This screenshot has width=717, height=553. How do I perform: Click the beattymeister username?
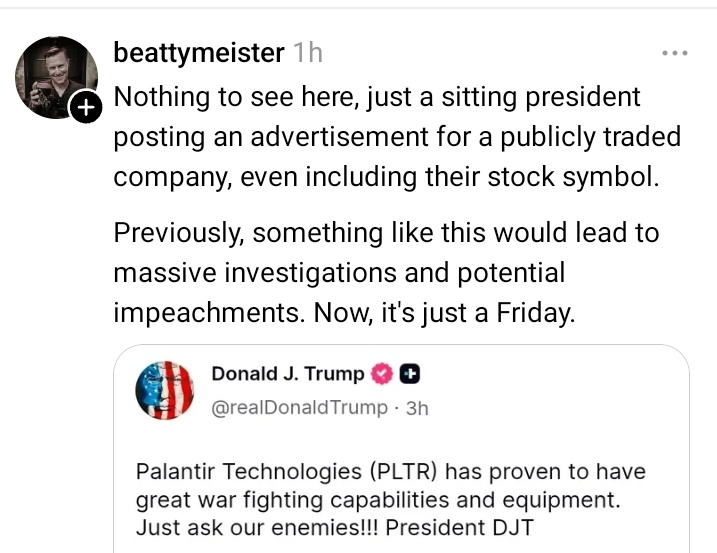[199, 53]
